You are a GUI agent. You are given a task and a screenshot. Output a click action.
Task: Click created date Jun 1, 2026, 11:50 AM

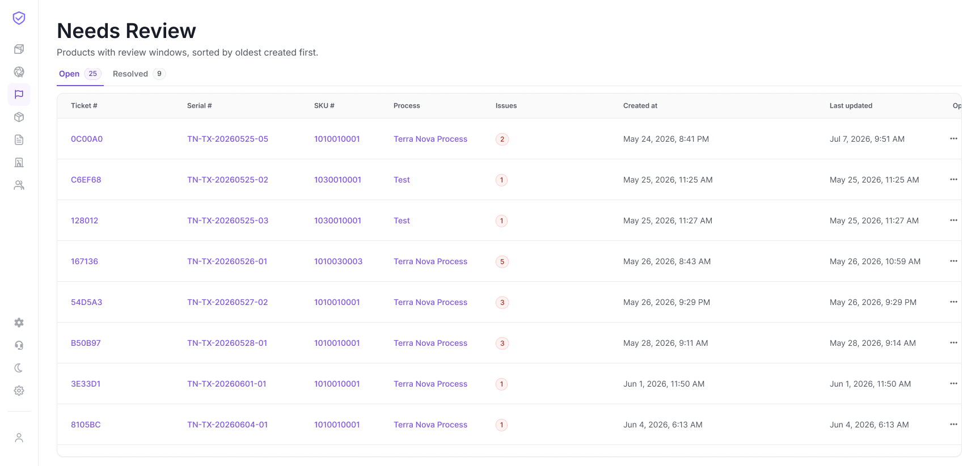point(664,384)
